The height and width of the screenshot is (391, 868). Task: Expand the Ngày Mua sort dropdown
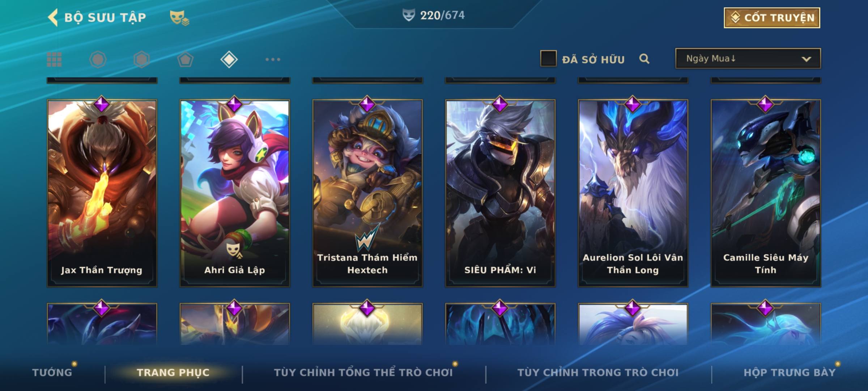coord(748,59)
